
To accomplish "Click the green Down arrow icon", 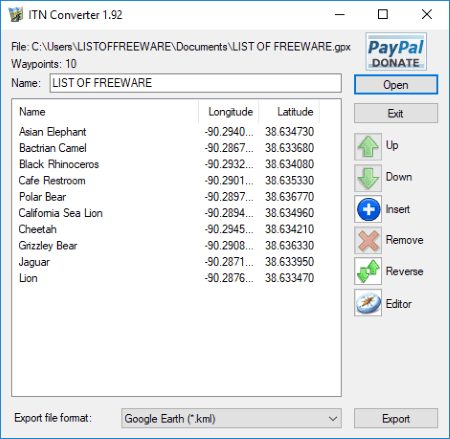I will coord(368,178).
